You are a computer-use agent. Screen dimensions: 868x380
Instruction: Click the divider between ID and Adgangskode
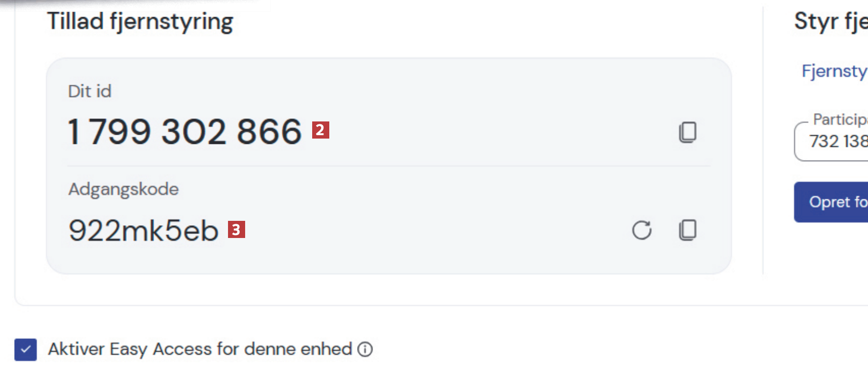click(x=389, y=166)
